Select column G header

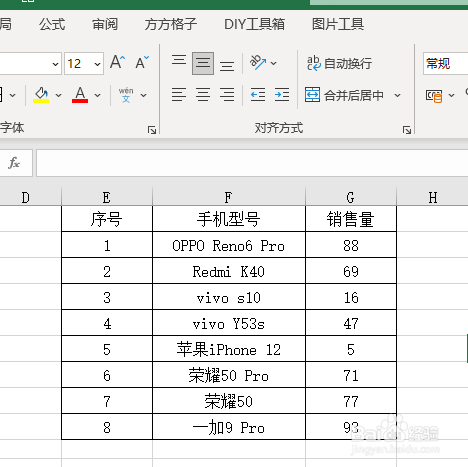351,198
